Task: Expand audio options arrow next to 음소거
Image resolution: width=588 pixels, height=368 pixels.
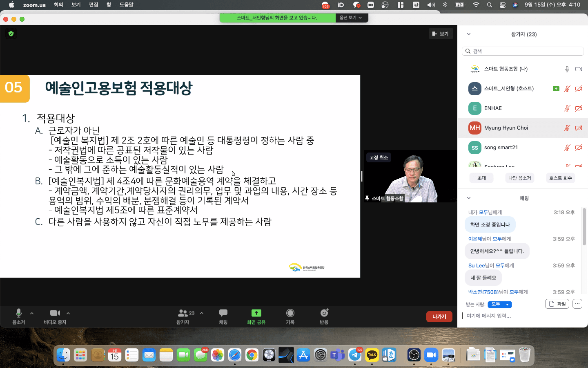Action: [x=32, y=313]
